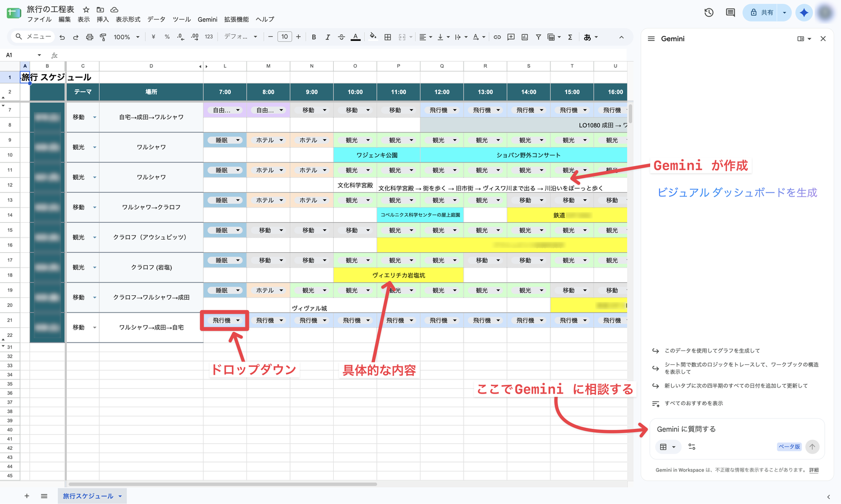841x504 pixels.
Task: Open the ファイル menu
Action: click(x=39, y=19)
